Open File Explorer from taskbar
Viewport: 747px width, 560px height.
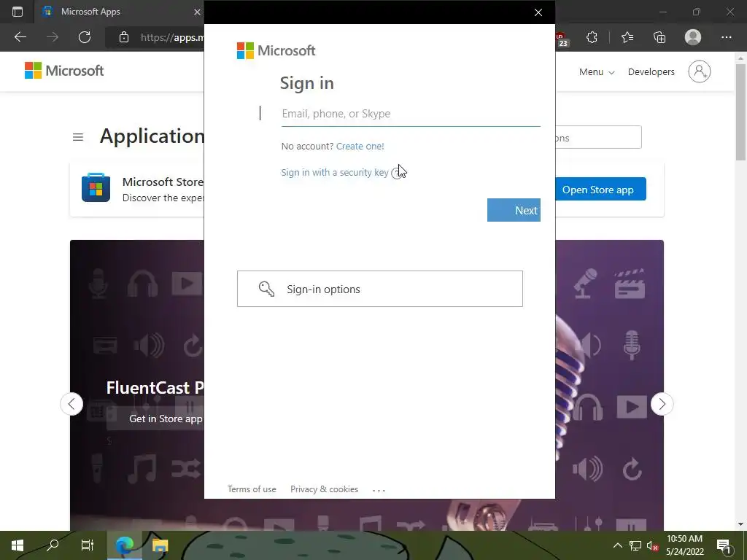[160, 545]
